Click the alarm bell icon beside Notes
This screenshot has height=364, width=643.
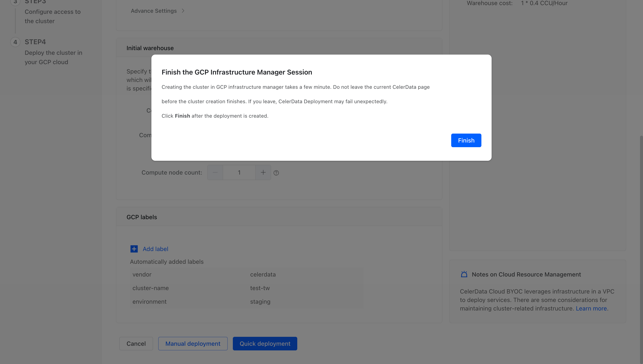[464, 274]
